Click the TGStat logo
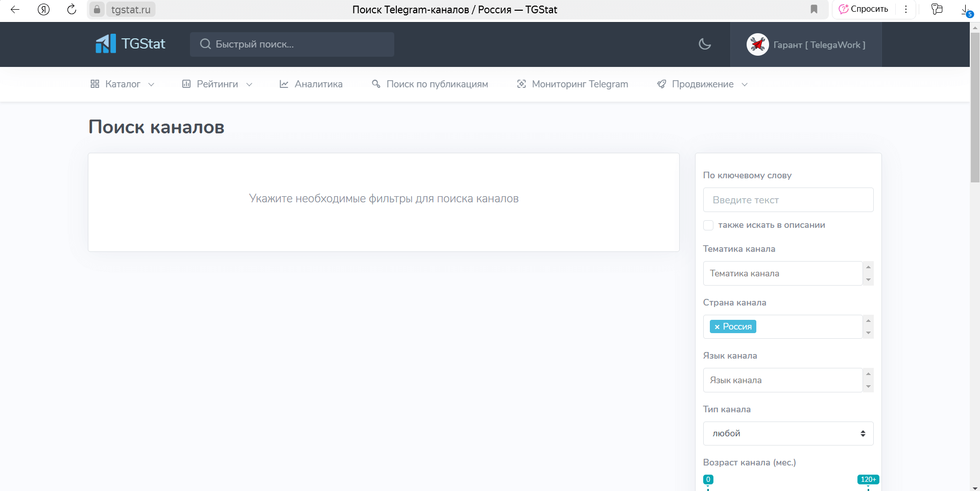The width and height of the screenshot is (980, 491). tap(130, 44)
